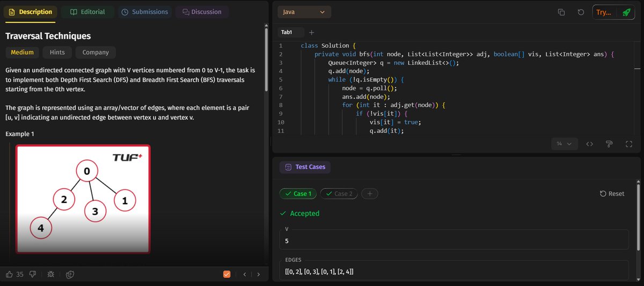The height and width of the screenshot is (286, 644).
Task: Switch to the Description tab
Action: point(31,12)
